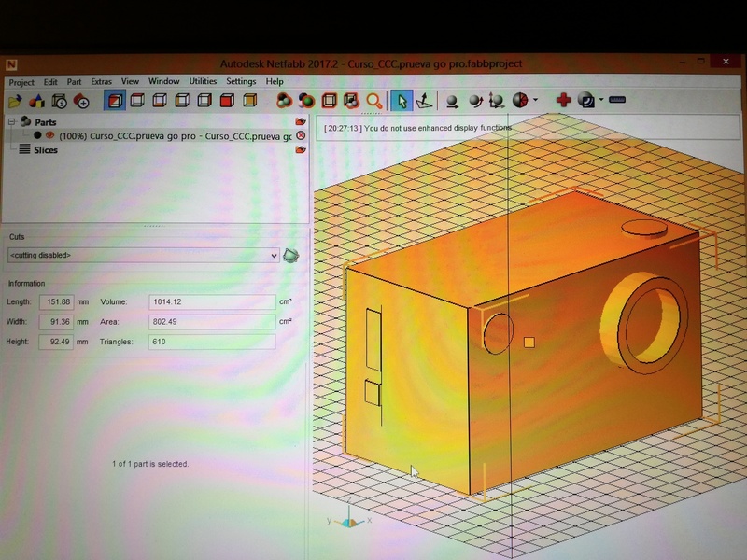Viewport: 747px width, 560px height.
Task: Click the red sphere with plus icon
Action: click(81, 101)
